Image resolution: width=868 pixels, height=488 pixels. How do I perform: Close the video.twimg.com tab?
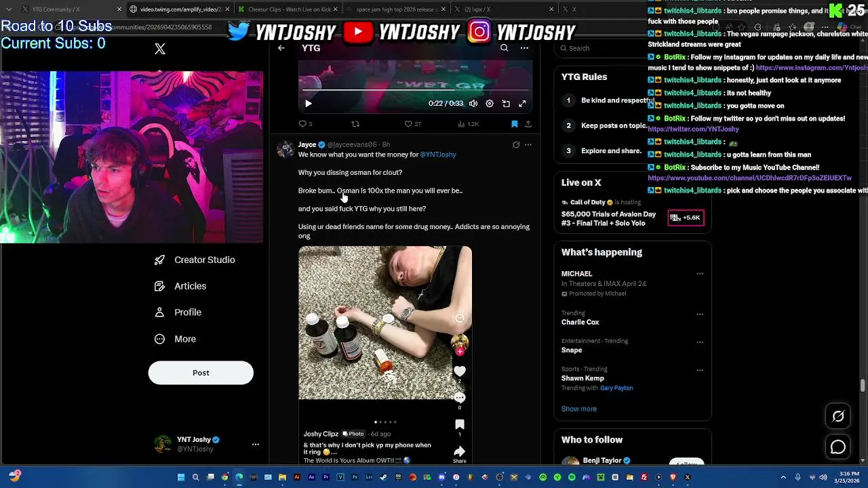(227, 9)
